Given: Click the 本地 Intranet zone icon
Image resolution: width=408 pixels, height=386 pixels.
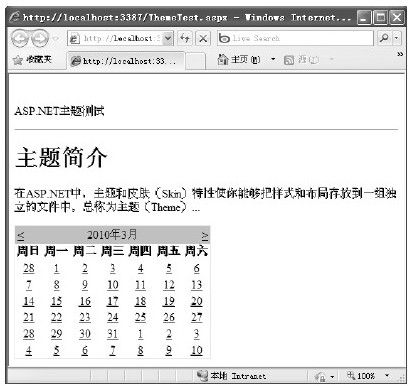Looking at the screenshot, I should [x=202, y=376].
